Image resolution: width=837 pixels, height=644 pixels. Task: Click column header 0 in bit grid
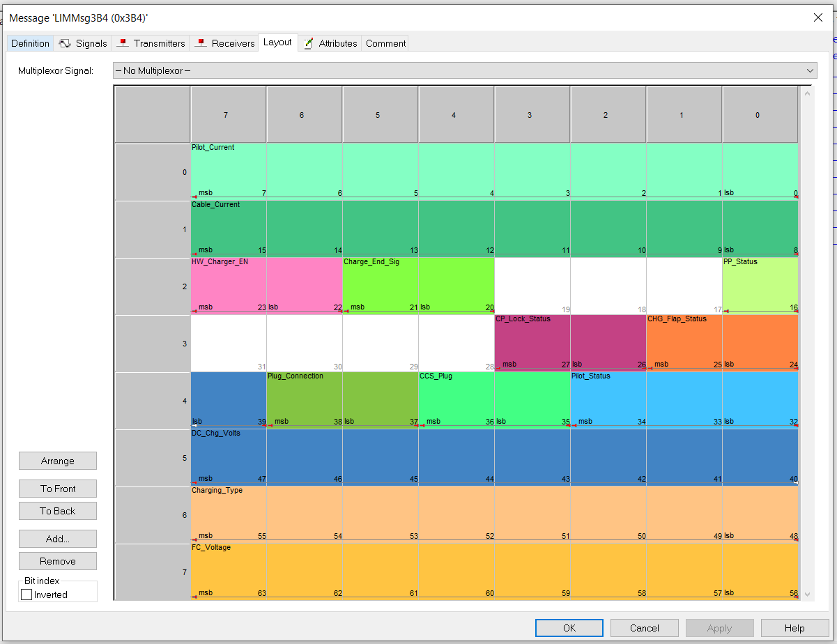click(760, 115)
